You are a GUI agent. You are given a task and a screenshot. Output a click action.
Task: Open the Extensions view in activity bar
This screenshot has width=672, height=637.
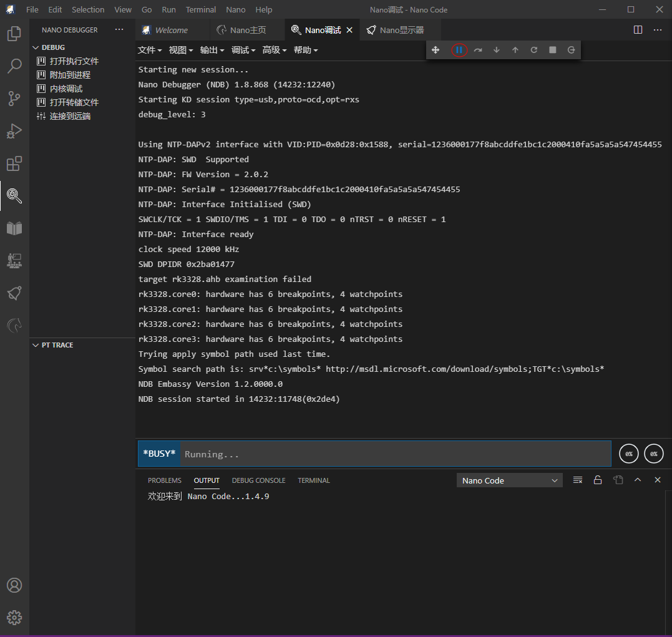(x=14, y=163)
